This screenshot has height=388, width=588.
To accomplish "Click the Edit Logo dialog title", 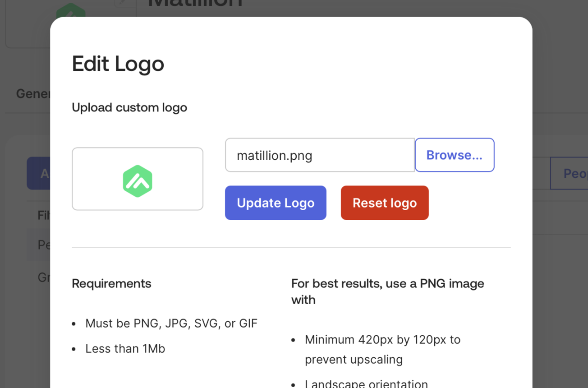I will (x=118, y=64).
